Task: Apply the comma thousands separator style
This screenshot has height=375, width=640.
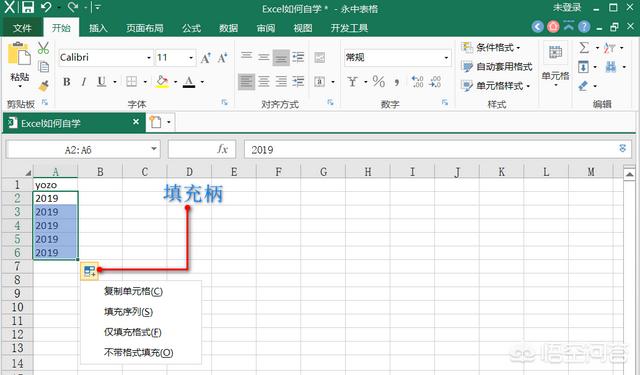Action: 396,82
